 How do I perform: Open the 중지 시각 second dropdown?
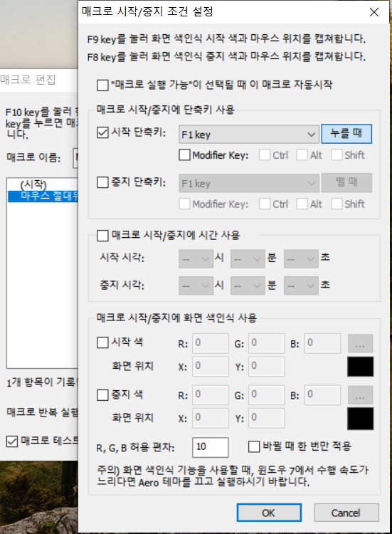pyautogui.click(x=301, y=286)
